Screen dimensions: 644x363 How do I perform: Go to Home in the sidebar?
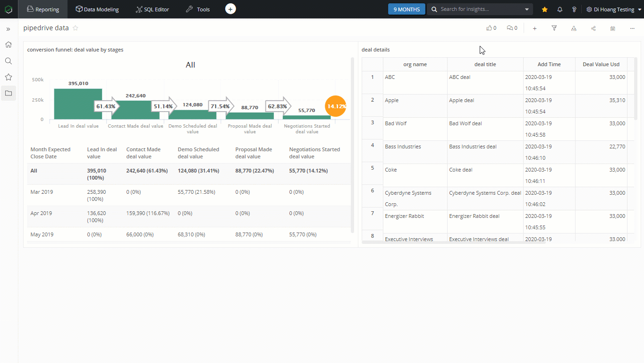click(8, 45)
